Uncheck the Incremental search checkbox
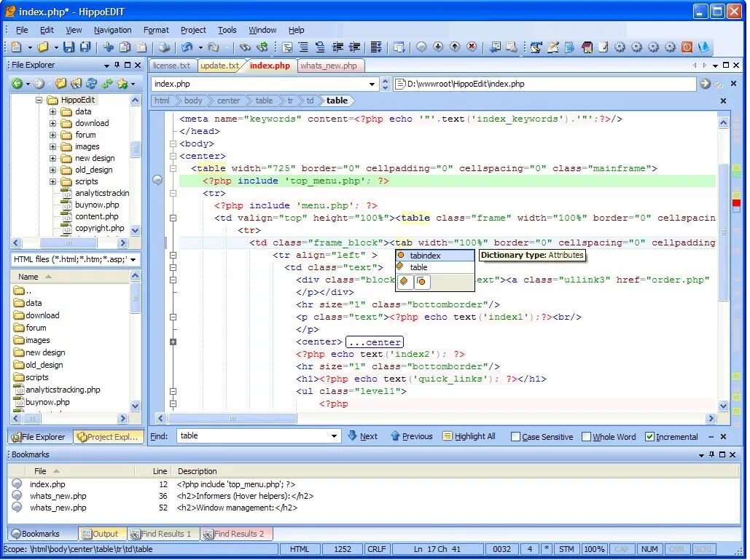750x560 pixels. 649,437
